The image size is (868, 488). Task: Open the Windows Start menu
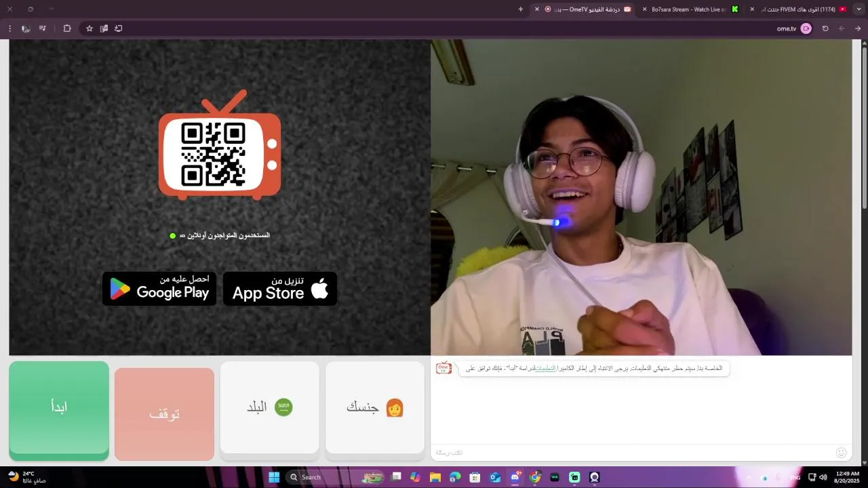pos(274,477)
